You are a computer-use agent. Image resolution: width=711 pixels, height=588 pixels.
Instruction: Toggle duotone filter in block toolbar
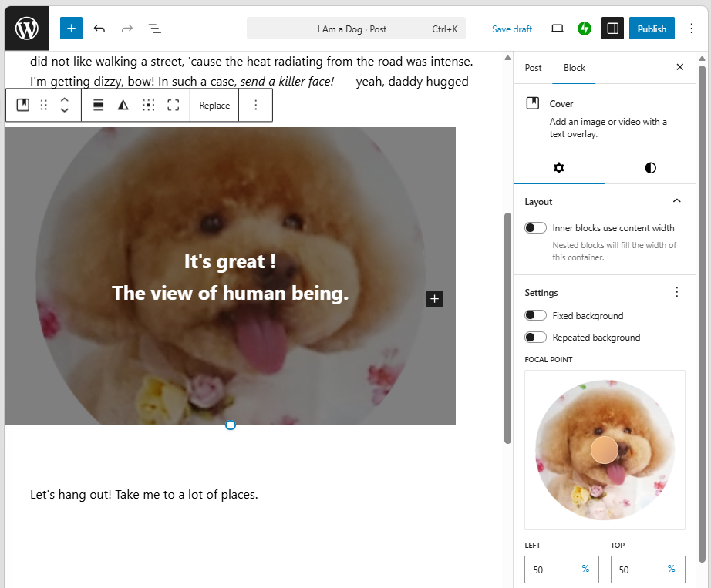123,106
